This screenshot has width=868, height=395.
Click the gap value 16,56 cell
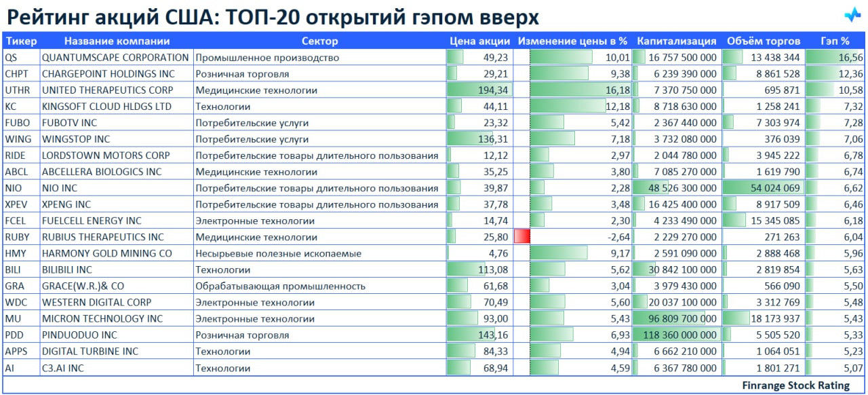835,58
